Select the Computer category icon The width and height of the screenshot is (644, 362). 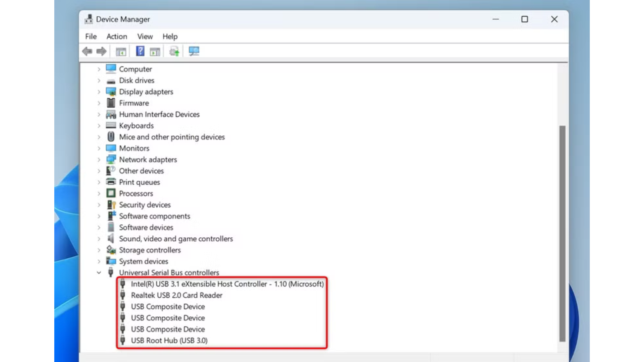coord(111,69)
